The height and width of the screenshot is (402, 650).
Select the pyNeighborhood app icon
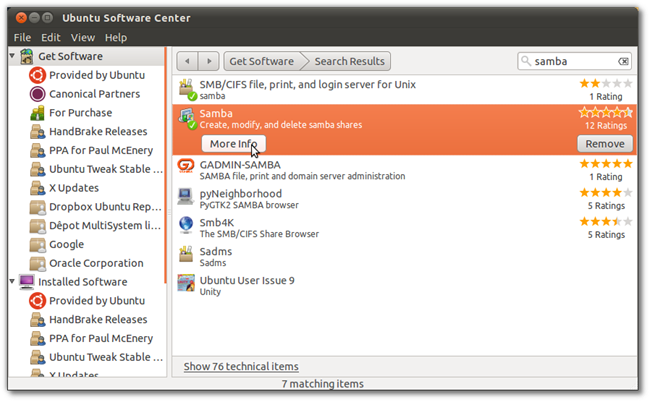tap(185, 196)
